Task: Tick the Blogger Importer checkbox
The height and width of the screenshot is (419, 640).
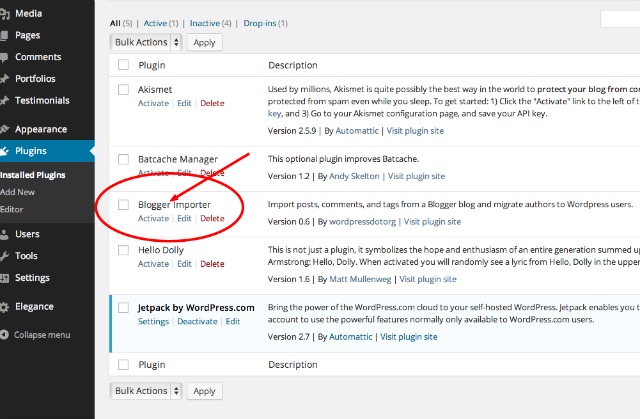Action: coord(123,204)
